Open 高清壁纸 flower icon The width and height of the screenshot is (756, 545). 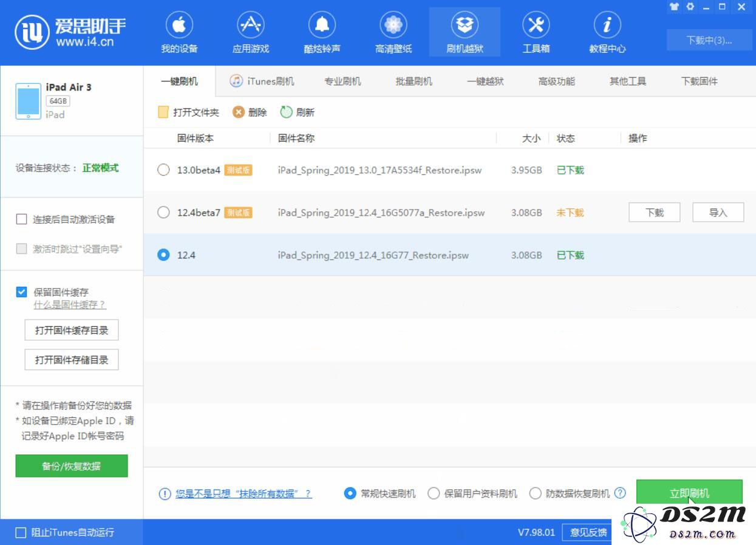pyautogui.click(x=393, y=26)
